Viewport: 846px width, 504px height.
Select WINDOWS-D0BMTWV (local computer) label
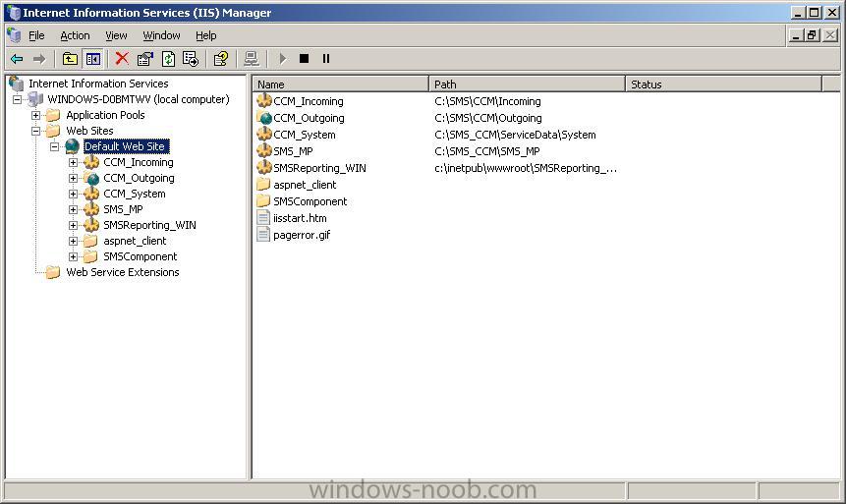[139, 100]
